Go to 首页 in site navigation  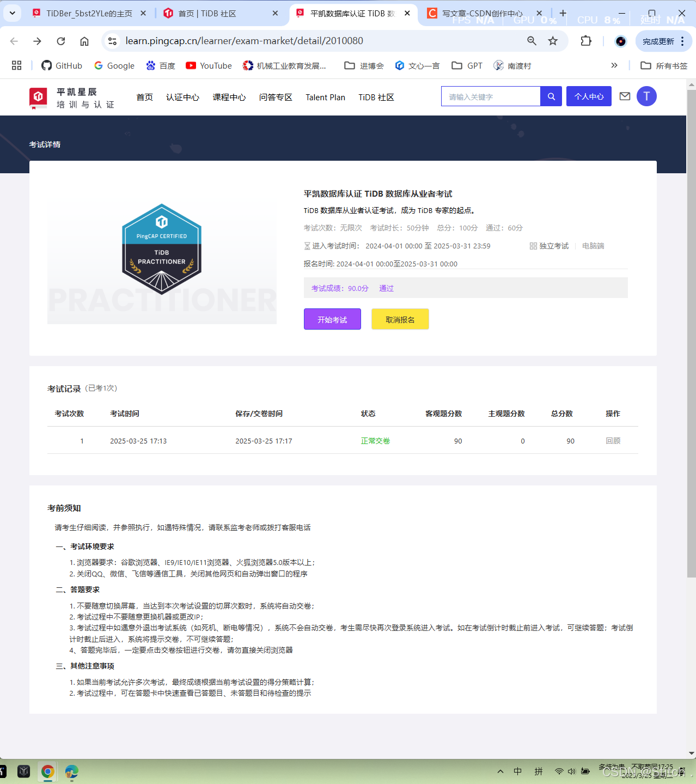click(x=144, y=97)
